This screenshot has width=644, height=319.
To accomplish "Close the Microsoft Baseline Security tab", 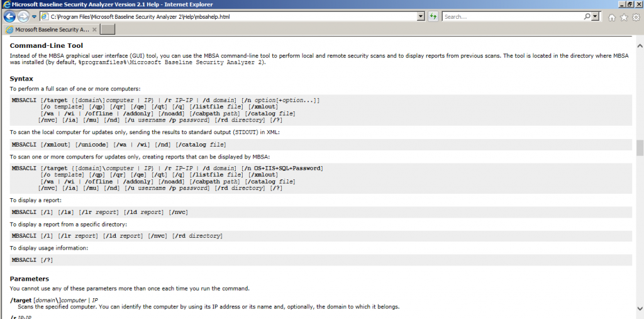I will pos(94,30).
